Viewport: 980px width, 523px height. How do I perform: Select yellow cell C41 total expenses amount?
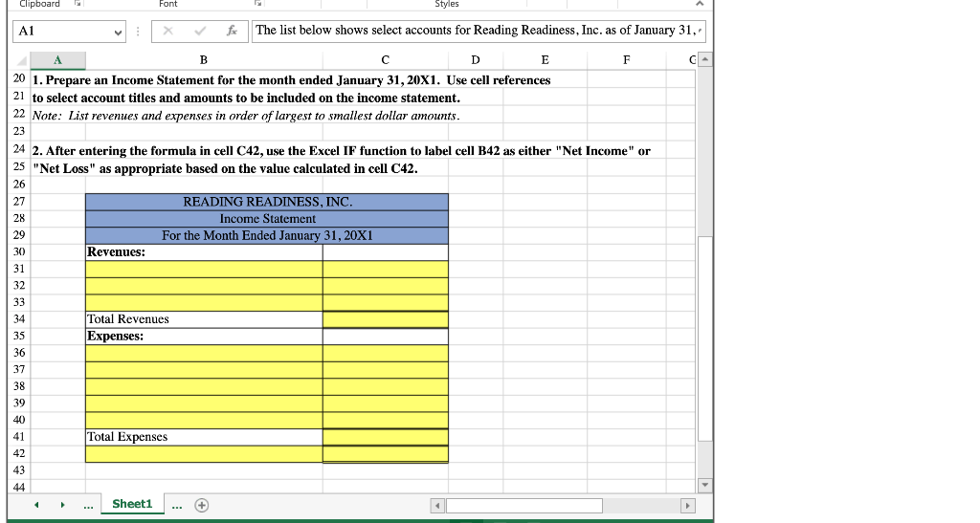coord(386,437)
